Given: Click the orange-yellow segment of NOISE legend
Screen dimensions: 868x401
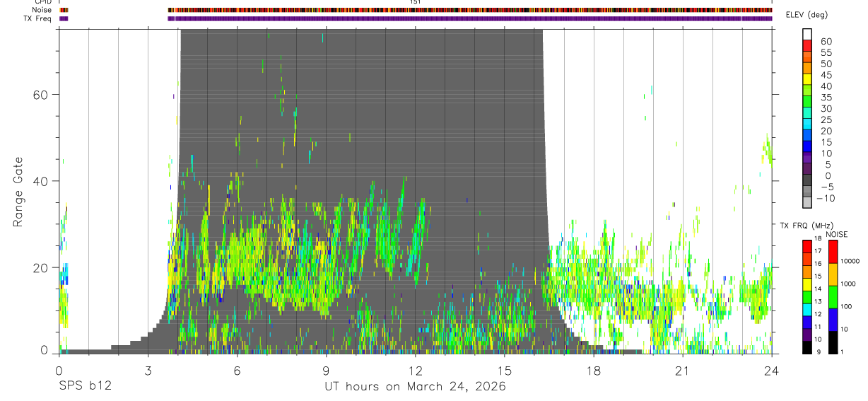Looking at the screenshot, I should click(833, 274).
